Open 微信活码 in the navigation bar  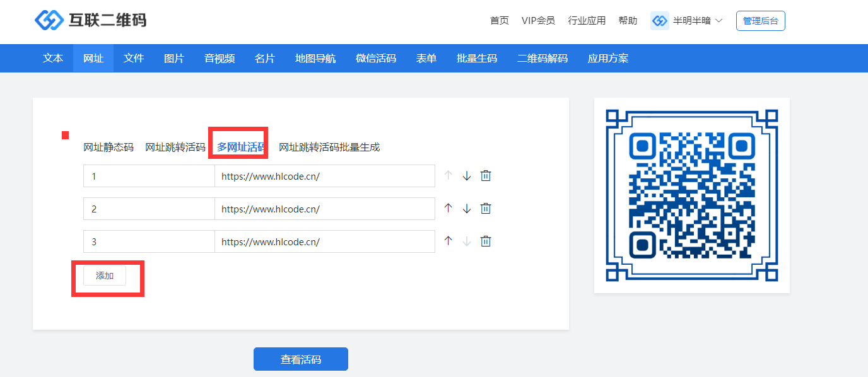pos(376,59)
